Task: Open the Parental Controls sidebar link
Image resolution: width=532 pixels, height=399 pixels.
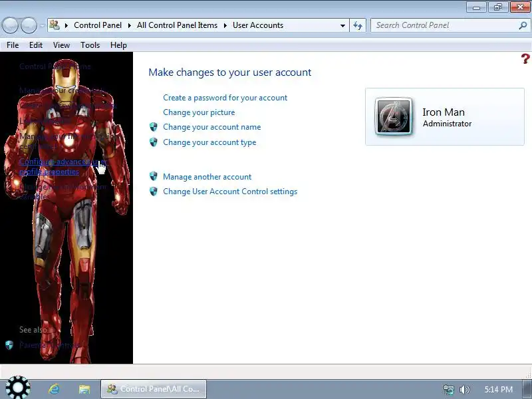Action: point(50,345)
